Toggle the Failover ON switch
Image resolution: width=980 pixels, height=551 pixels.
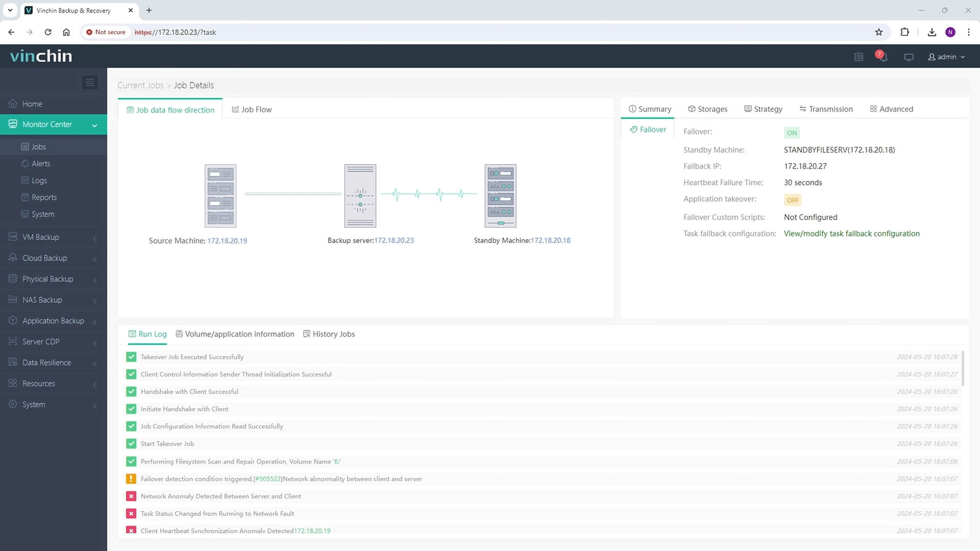coord(792,132)
